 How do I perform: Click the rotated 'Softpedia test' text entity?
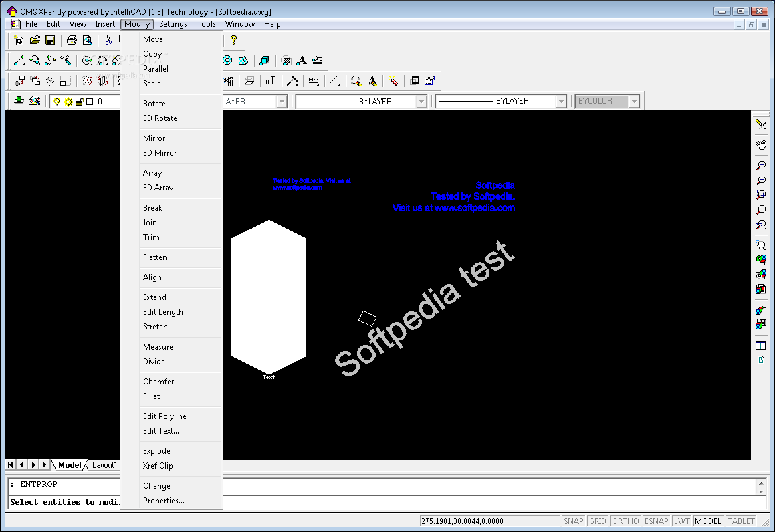pos(425,309)
